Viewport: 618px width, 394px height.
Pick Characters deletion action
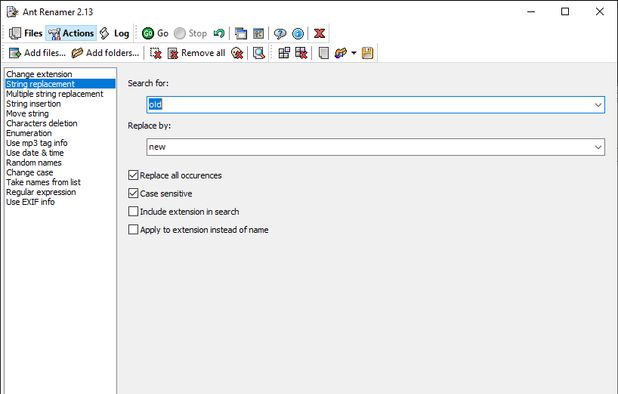click(60, 123)
